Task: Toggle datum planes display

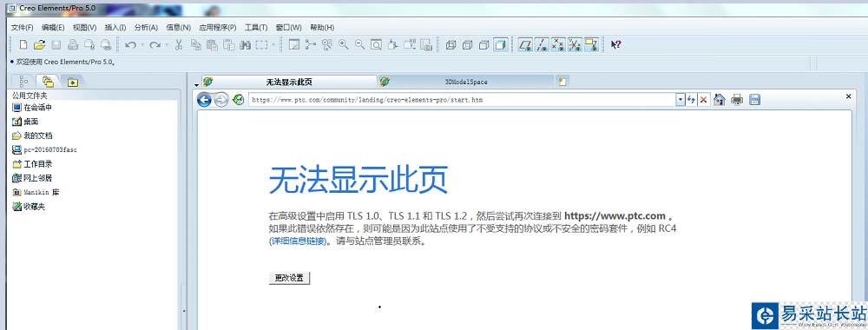Action: click(525, 45)
